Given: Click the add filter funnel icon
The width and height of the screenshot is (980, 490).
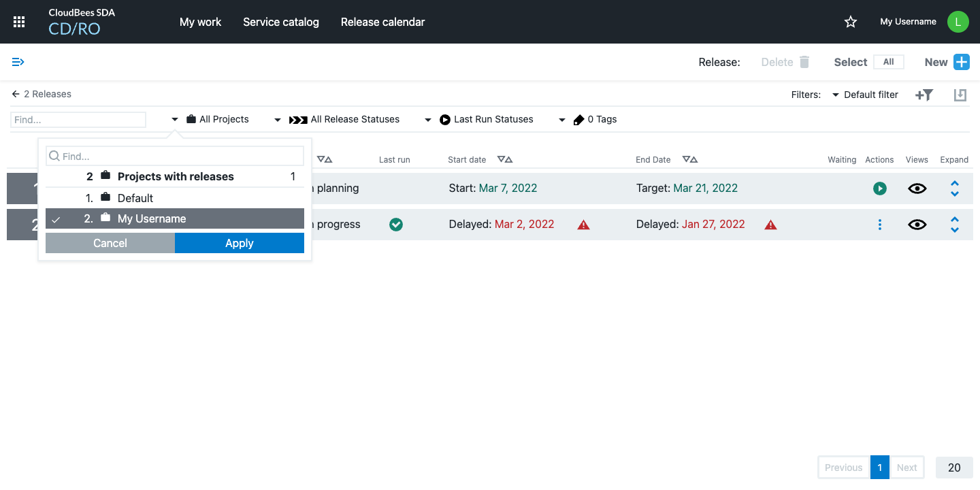Looking at the screenshot, I should tap(924, 95).
